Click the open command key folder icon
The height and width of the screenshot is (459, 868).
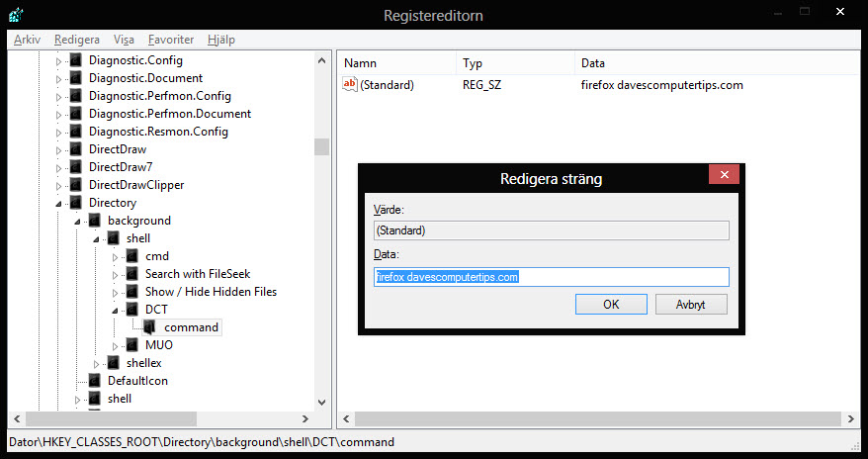[150, 327]
